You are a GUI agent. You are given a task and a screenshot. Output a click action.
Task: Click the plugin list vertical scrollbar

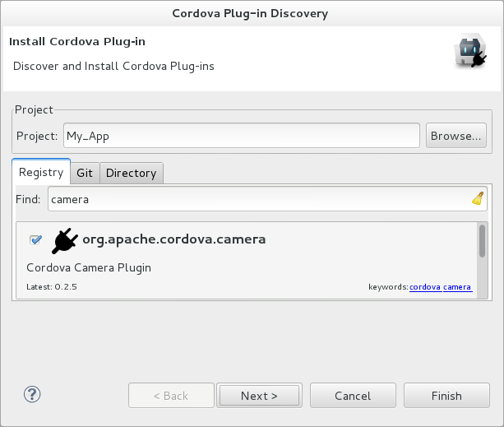482,242
